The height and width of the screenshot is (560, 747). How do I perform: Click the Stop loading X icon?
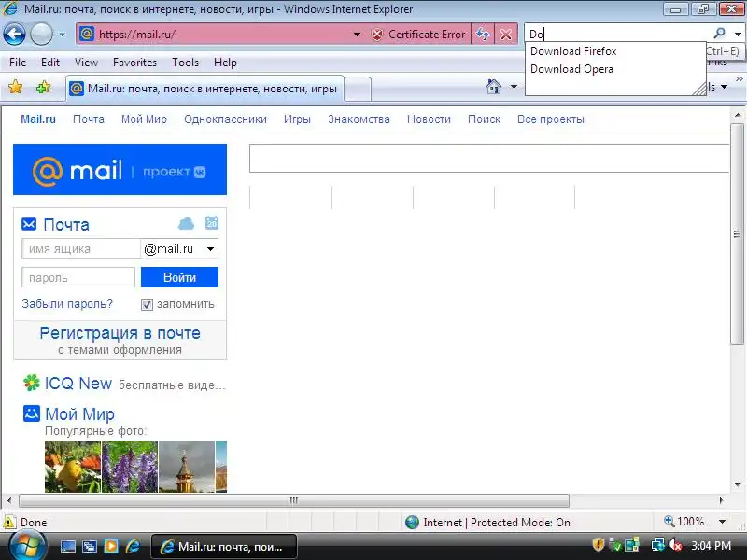506,35
